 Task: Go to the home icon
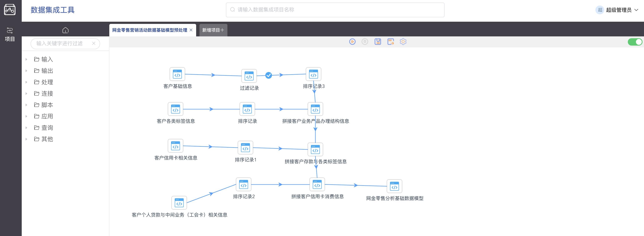(x=65, y=30)
